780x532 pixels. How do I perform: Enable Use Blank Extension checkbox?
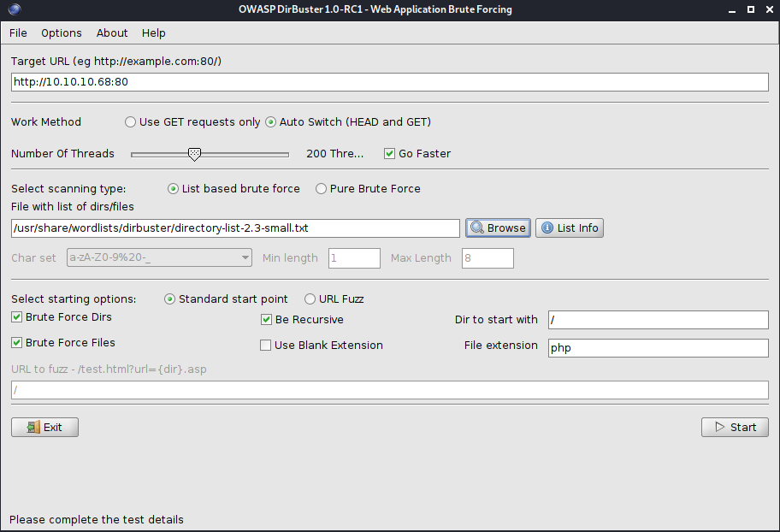pos(266,345)
